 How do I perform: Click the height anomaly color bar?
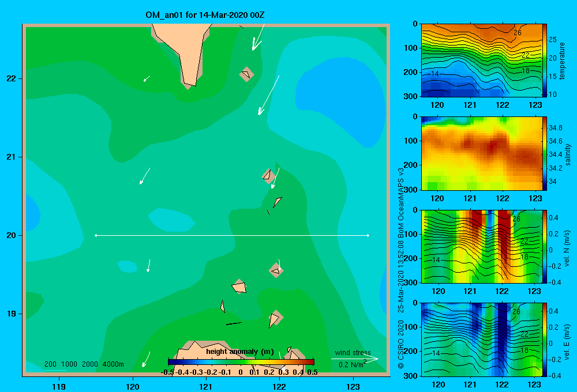[241, 362]
